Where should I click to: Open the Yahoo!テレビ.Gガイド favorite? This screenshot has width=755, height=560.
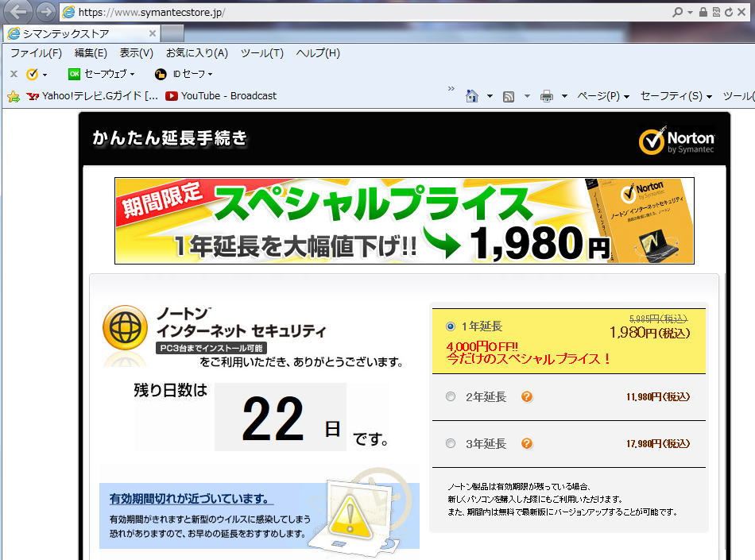pyautogui.click(x=92, y=96)
